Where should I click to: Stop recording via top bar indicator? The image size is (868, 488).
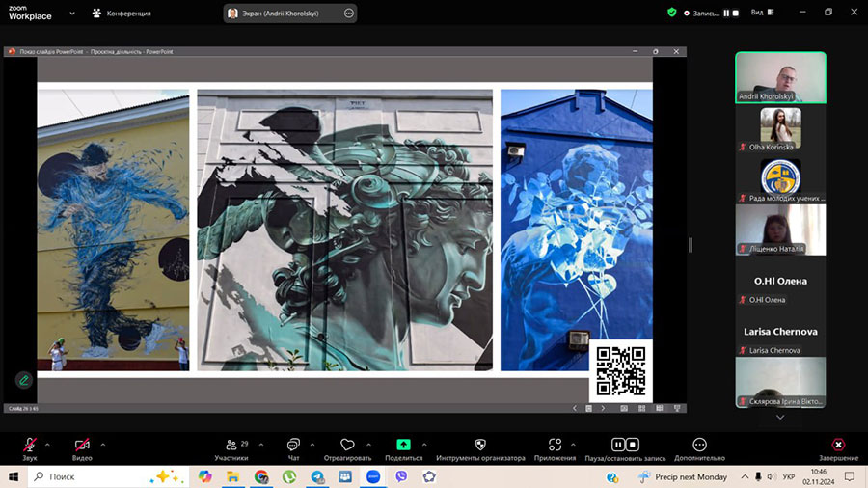click(x=736, y=14)
